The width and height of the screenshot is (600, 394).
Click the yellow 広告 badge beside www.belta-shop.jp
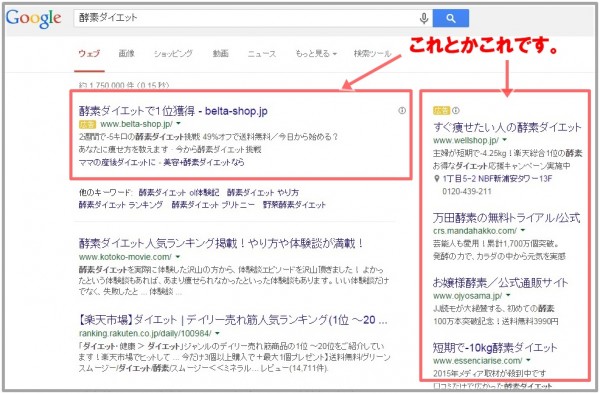tap(87, 124)
